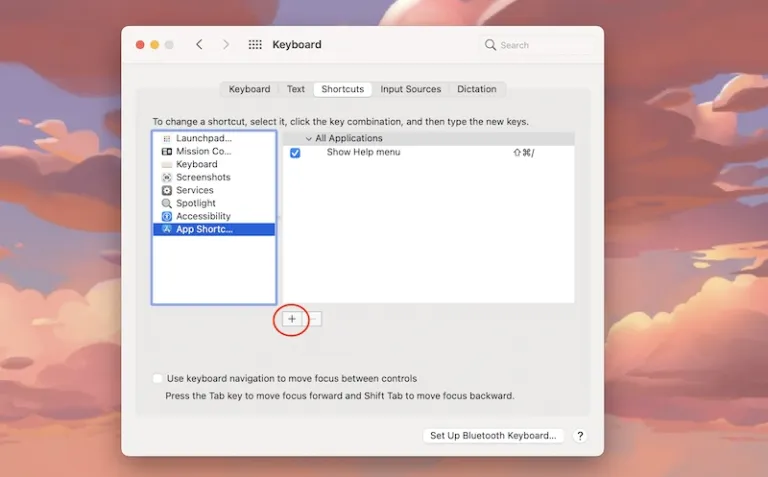Select the Mission Control category icon

167,151
